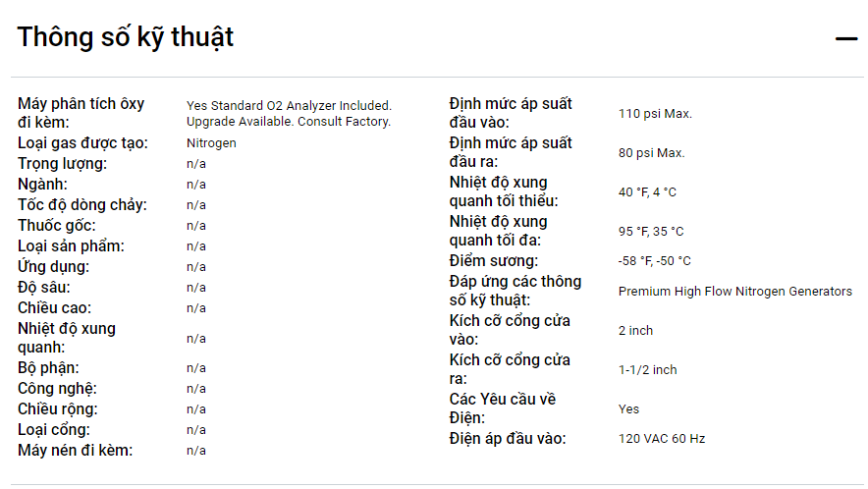Select the Định mức áp suất đầu vào label
This screenshot has width=868, height=489.
pyautogui.click(x=511, y=113)
